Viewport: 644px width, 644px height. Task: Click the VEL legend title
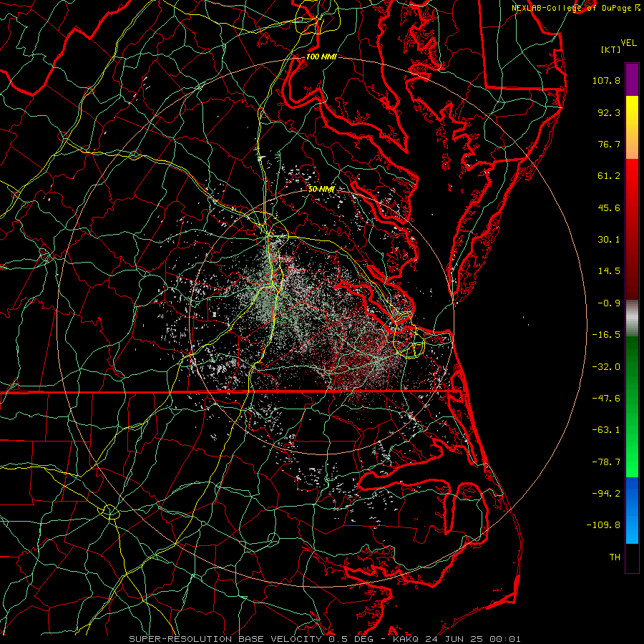[628, 43]
